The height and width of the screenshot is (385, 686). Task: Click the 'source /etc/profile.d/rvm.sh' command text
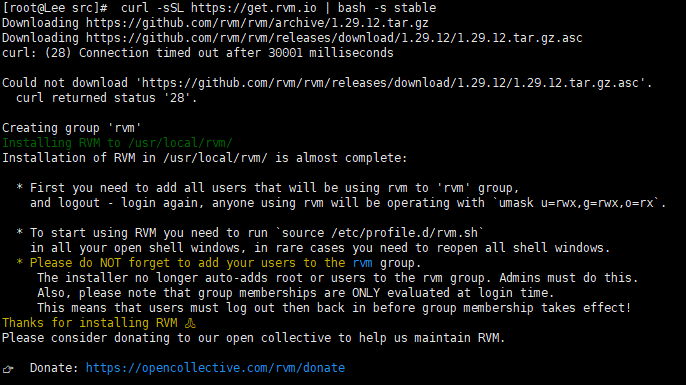click(x=380, y=233)
